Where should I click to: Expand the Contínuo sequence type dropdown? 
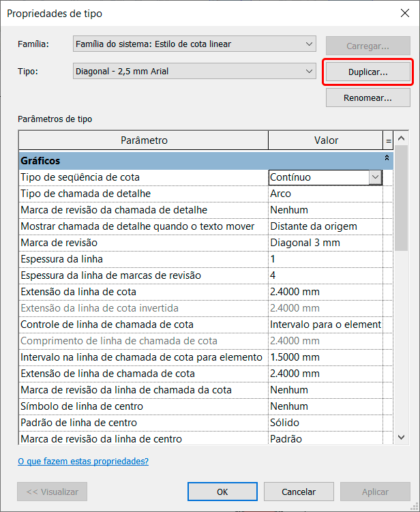pyautogui.click(x=375, y=177)
